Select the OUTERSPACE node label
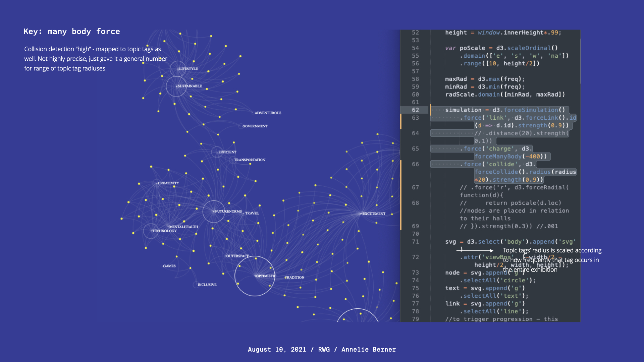The width and height of the screenshot is (644, 362). 237,256
